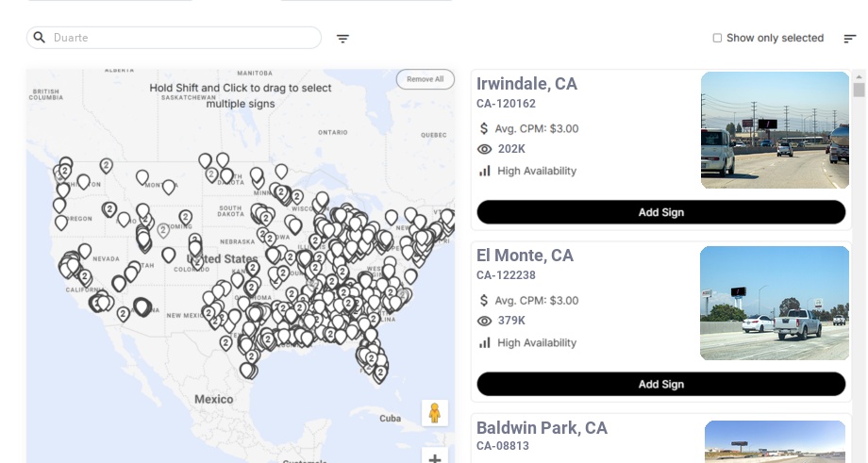868x463 pixels.
Task: Open the El Monte billboard photo
Action: (x=775, y=303)
